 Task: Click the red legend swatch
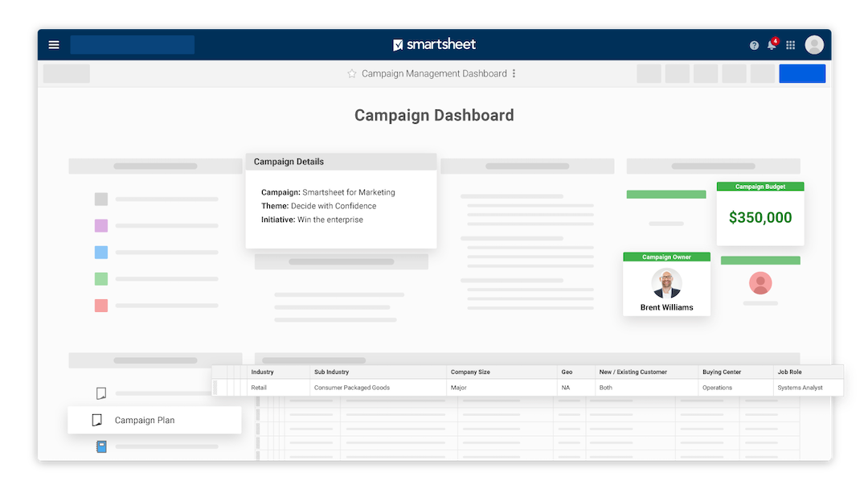point(101,306)
